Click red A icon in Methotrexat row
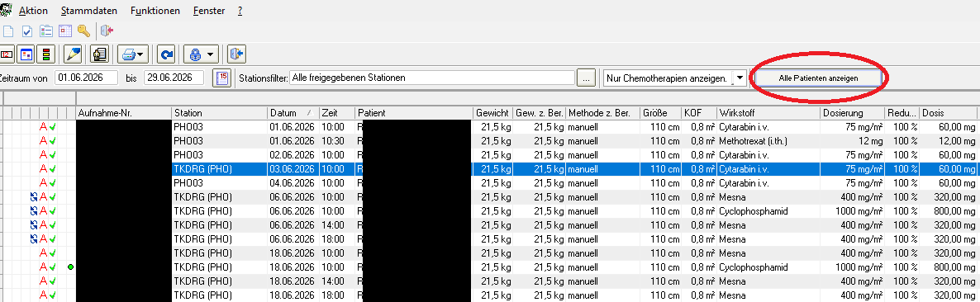The height and width of the screenshot is (302, 980). (43, 141)
